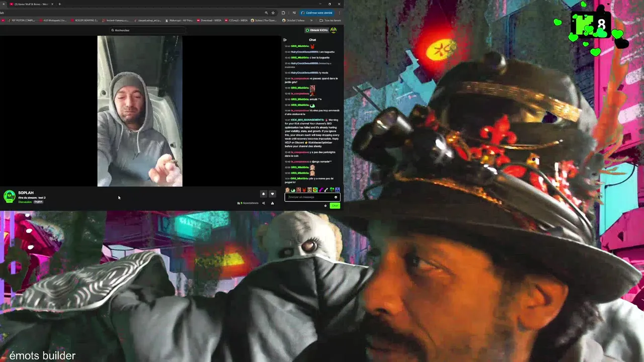Focus the Envoyer un message input
This screenshot has width=644, height=362.
coord(312,197)
